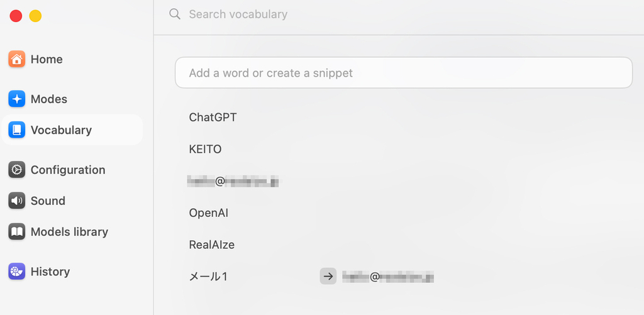Select the RealAIze vocabulary word
This screenshot has height=315, width=644.
pos(211,245)
